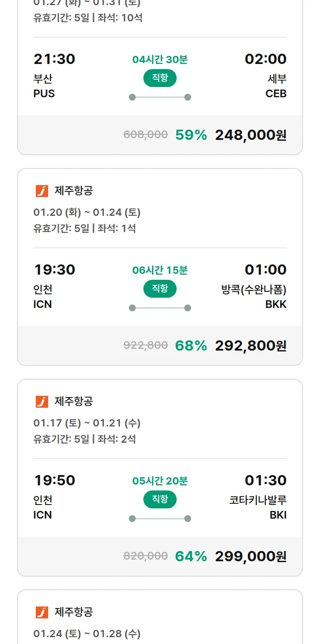Click the flight route line under the Cebu badge

click(160, 97)
